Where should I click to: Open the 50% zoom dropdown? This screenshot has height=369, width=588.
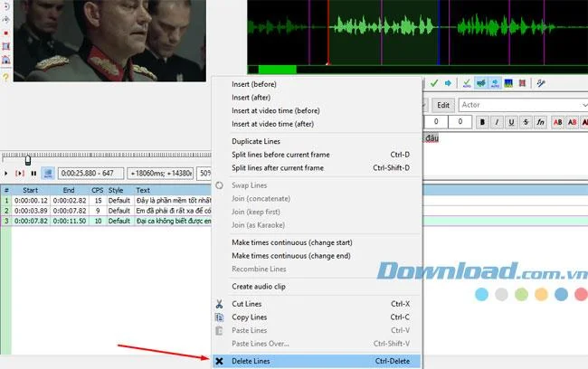coord(204,174)
